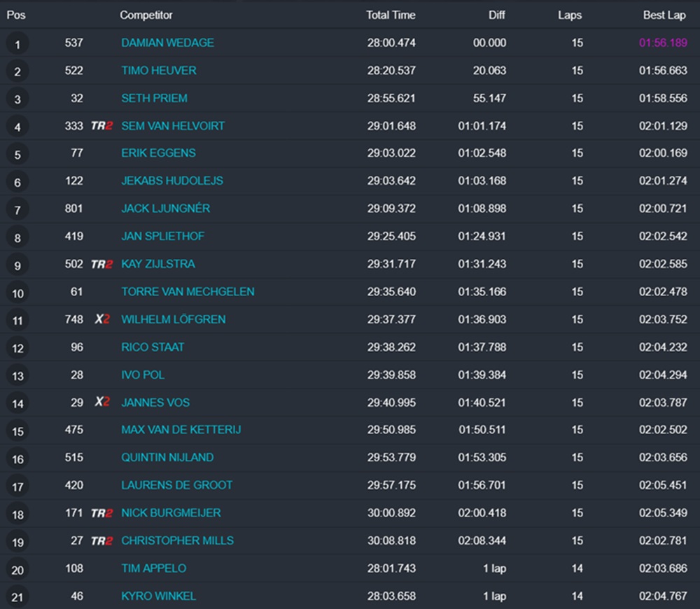Sort by the Competitor column header
This screenshot has height=609, width=700.
click(x=146, y=15)
